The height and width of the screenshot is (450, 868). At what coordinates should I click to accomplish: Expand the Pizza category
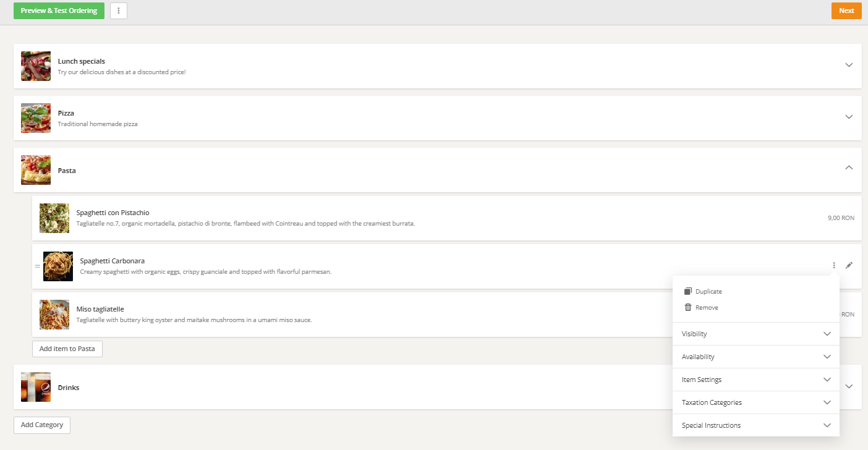click(x=849, y=116)
